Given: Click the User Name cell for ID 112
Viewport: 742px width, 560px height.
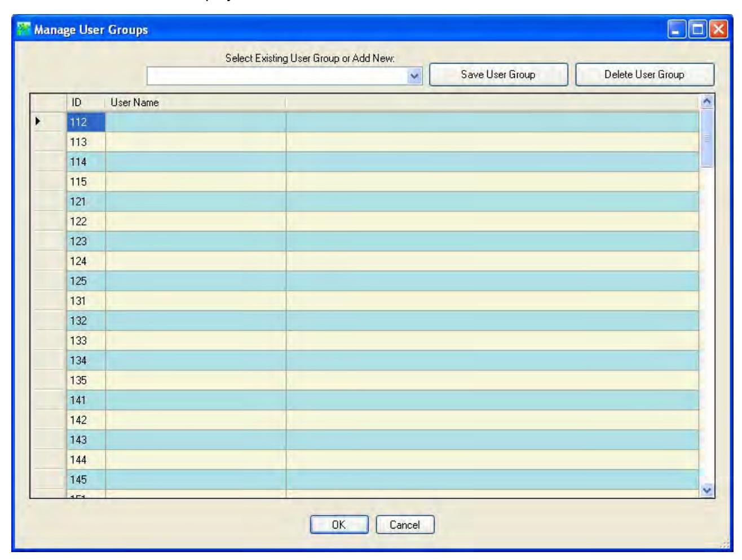Looking at the screenshot, I should 196,122.
